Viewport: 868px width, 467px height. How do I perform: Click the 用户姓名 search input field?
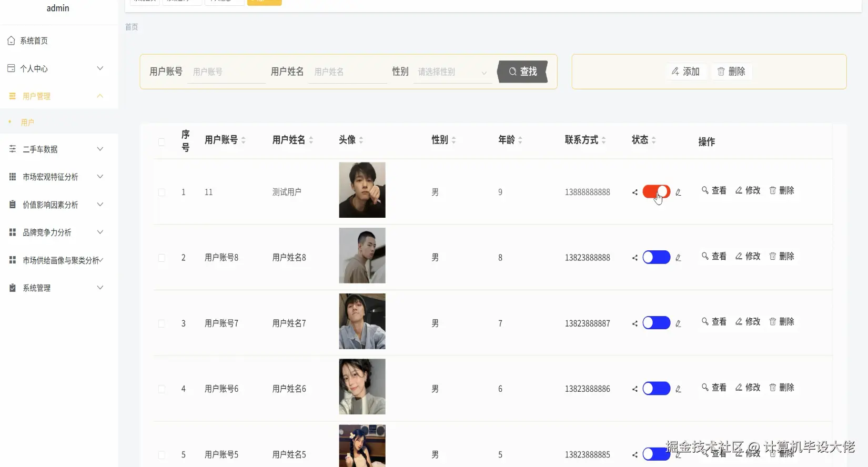(347, 72)
